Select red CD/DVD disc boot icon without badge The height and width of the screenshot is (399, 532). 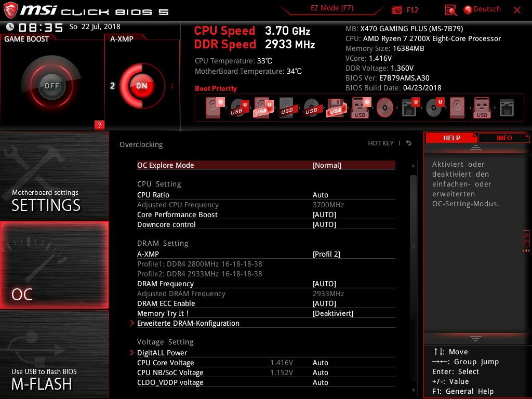[385, 108]
